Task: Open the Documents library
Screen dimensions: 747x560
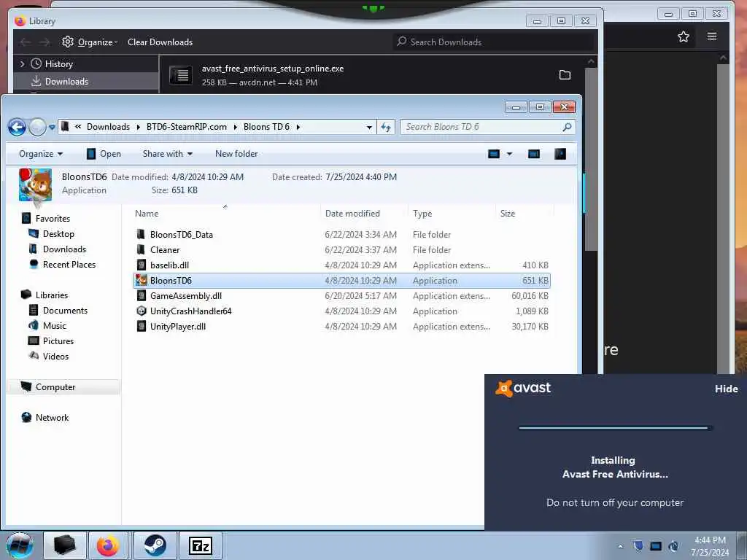Action: (x=65, y=311)
